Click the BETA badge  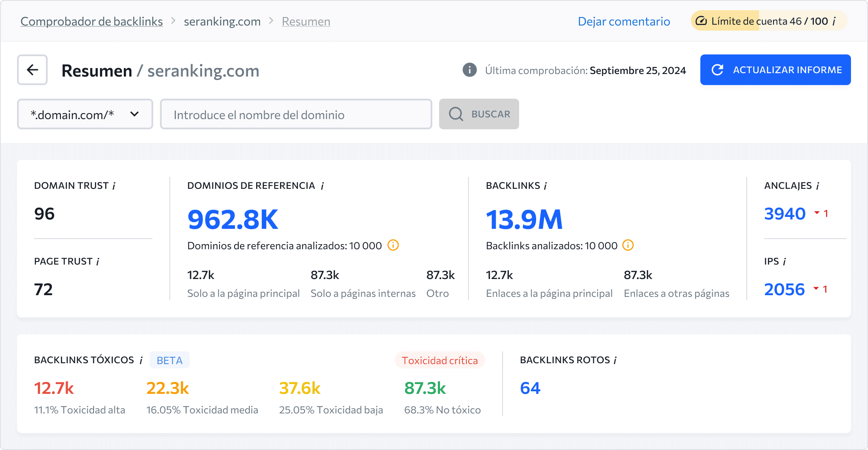click(169, 360)
